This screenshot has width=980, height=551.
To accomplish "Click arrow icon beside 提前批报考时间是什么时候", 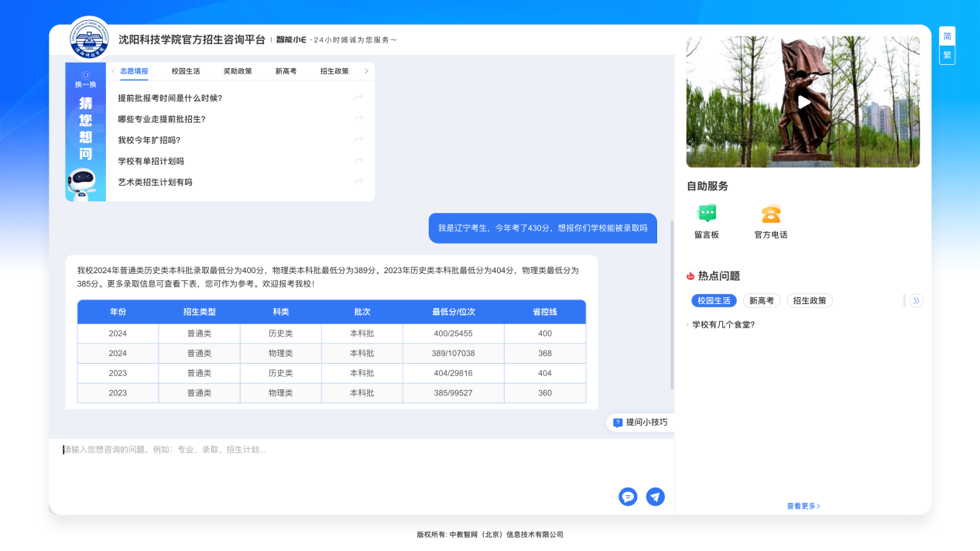I will [358, 98].
